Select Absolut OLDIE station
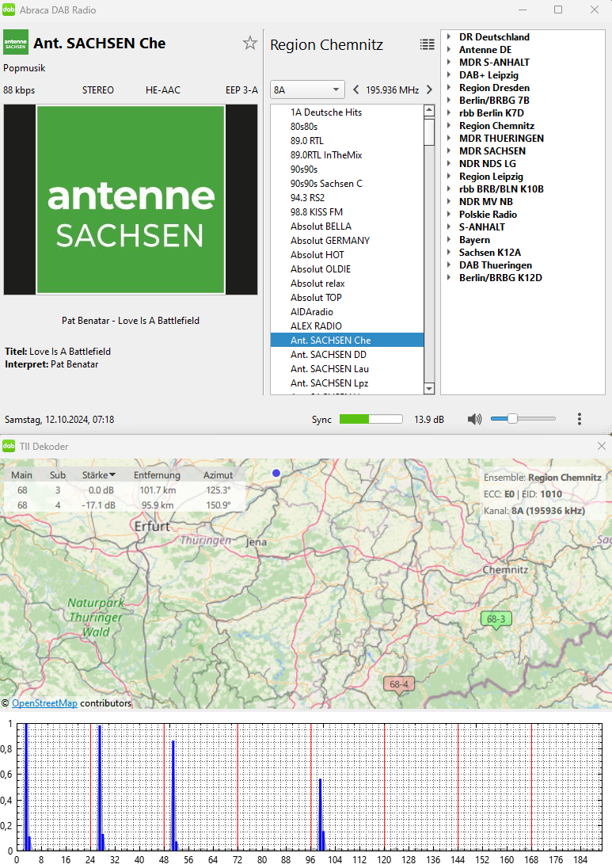 (347, 269)
